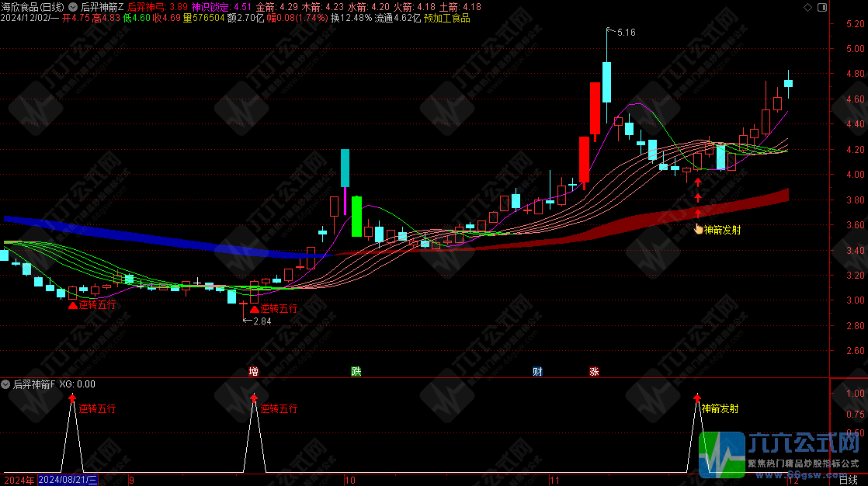Expand the 后羿神箭F sub-panel indicator menu

coord(6,384)
